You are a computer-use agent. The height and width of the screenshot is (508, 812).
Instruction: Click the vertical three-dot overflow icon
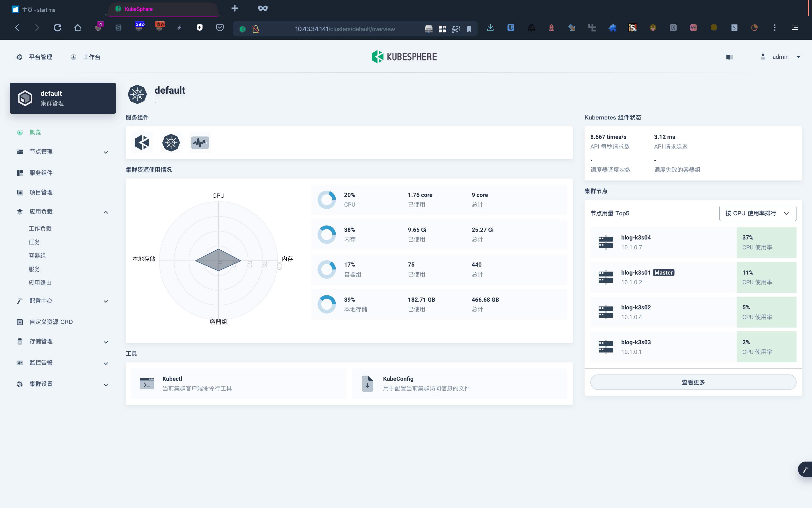[775, 28]
